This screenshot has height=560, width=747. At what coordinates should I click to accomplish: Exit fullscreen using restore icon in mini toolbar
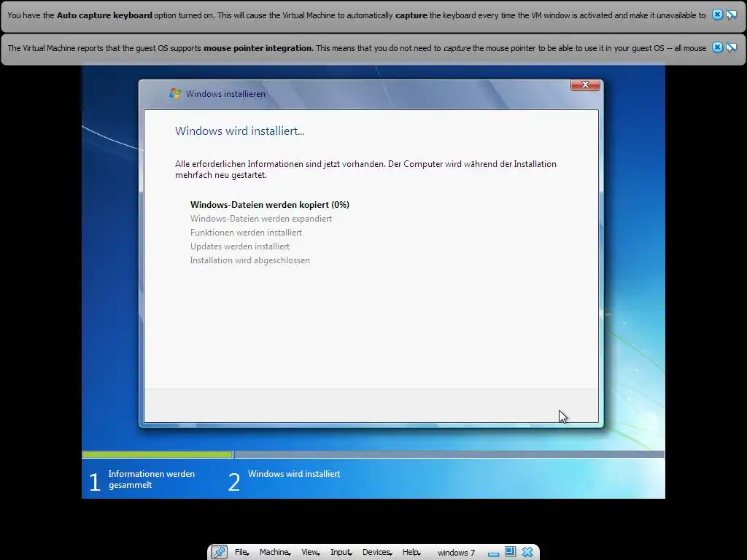tap(510, 551)
